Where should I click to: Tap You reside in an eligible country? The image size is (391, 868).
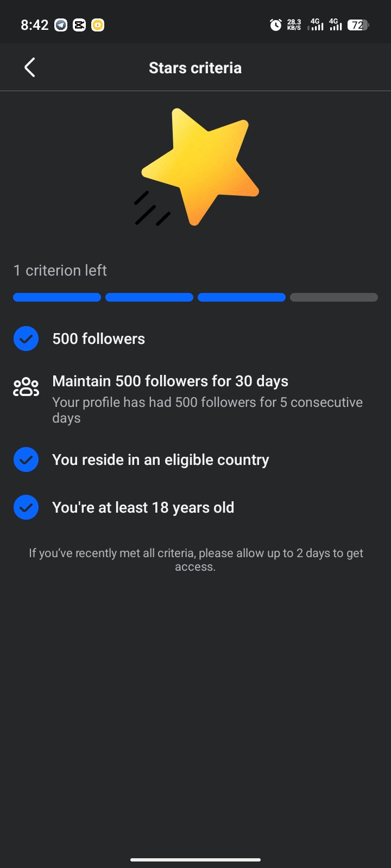(160, 459)
